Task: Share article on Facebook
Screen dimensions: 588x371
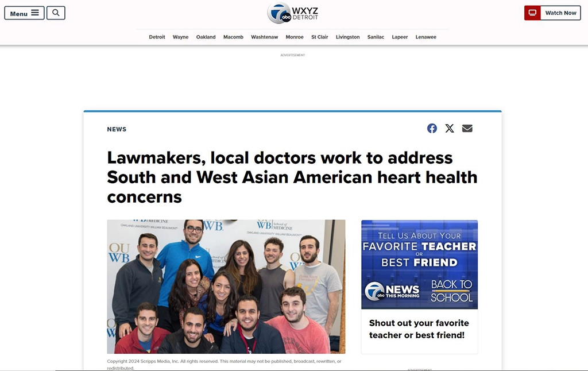Action: tap(432, 129)
